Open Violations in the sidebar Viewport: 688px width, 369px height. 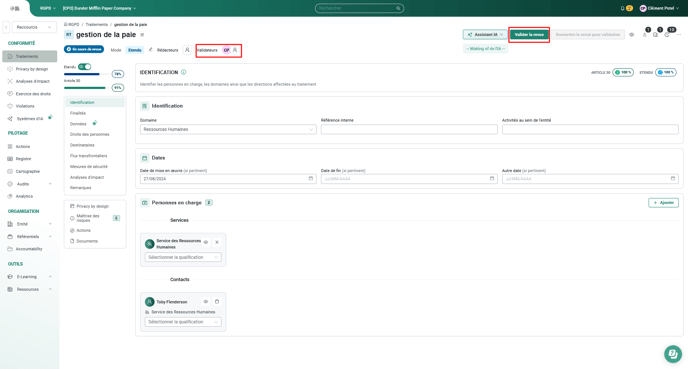pyautogui.click(x=29, y=106)
